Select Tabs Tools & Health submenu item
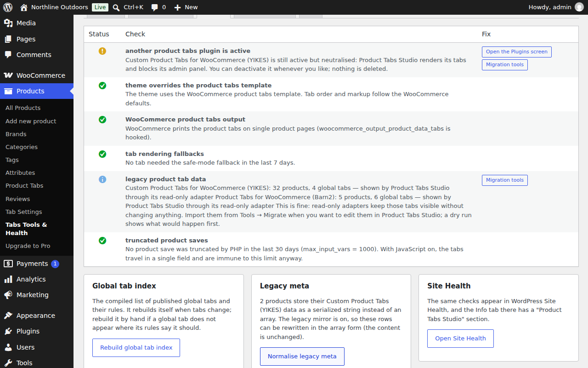Image resolution: width=588 pixels, height=368 pixels. click(26, 229)
